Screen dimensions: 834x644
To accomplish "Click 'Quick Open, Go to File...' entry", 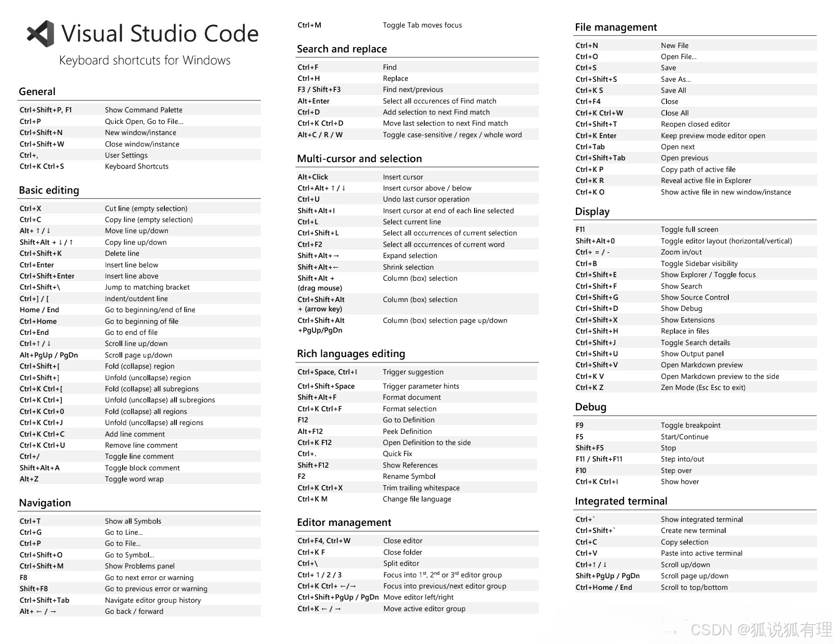I will point(144,121).
